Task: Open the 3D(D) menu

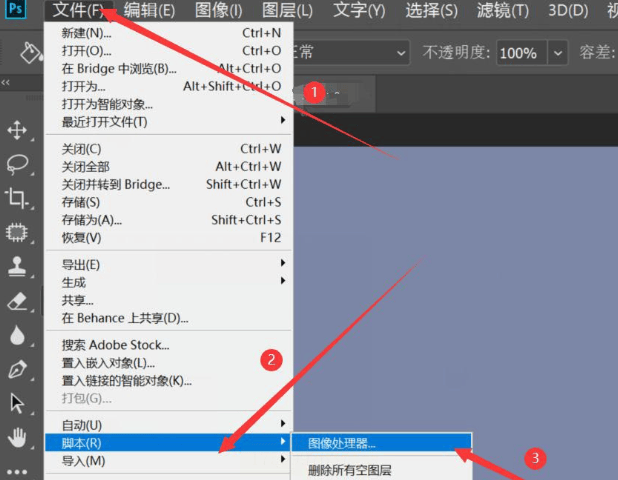Action: click(x=568, y=10)
